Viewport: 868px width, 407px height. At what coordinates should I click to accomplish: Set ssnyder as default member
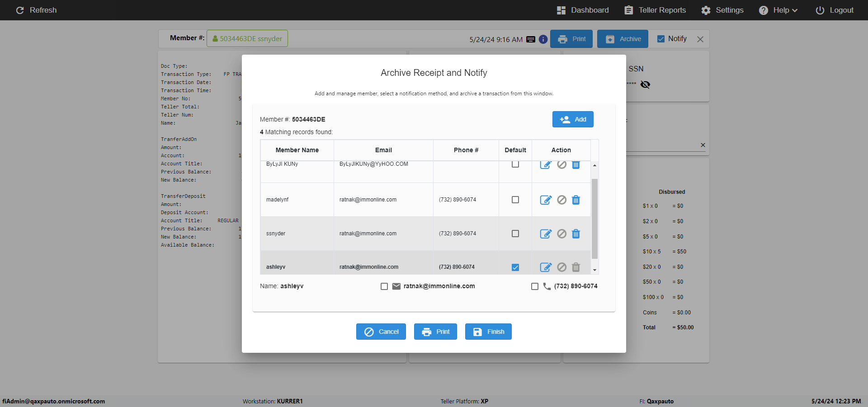coord(515,234)
